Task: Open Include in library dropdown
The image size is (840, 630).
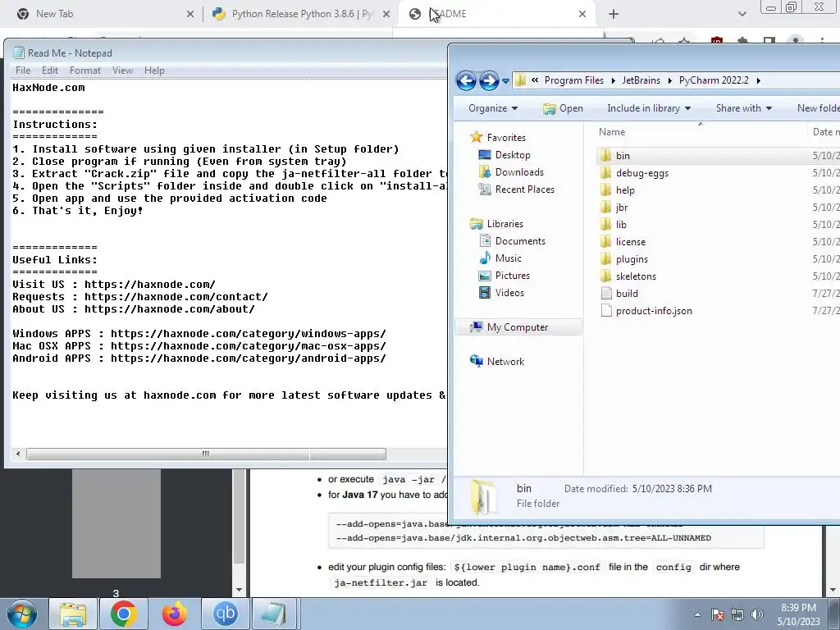Action: pos(649,108)
